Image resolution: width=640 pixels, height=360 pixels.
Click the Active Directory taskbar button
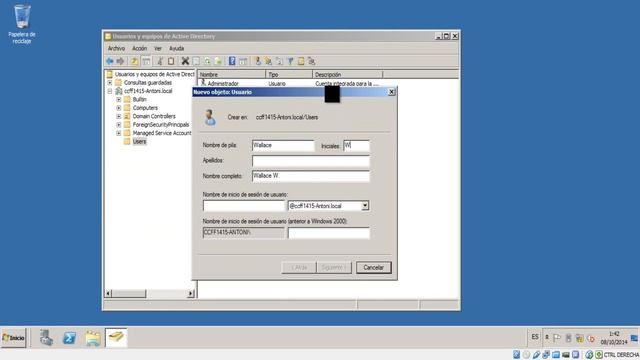click(116, 338)
